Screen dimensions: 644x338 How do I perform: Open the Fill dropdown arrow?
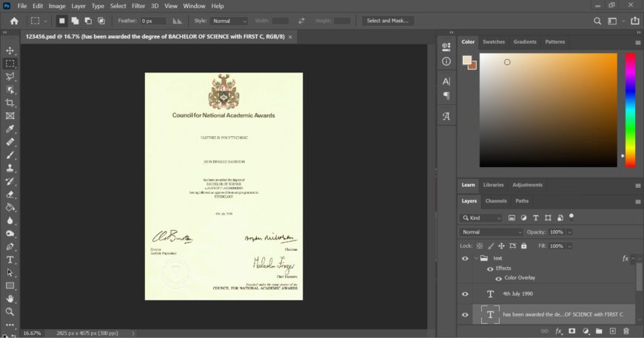[x=570, y=246]
